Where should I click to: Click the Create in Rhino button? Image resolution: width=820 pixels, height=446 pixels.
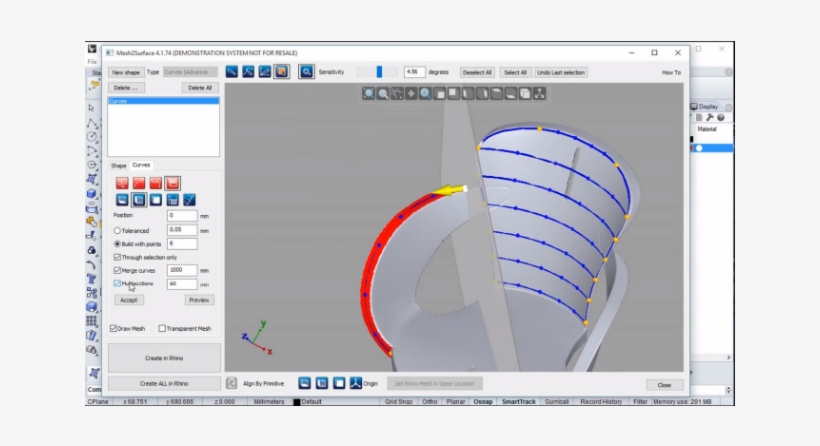(x=164, y=357)
